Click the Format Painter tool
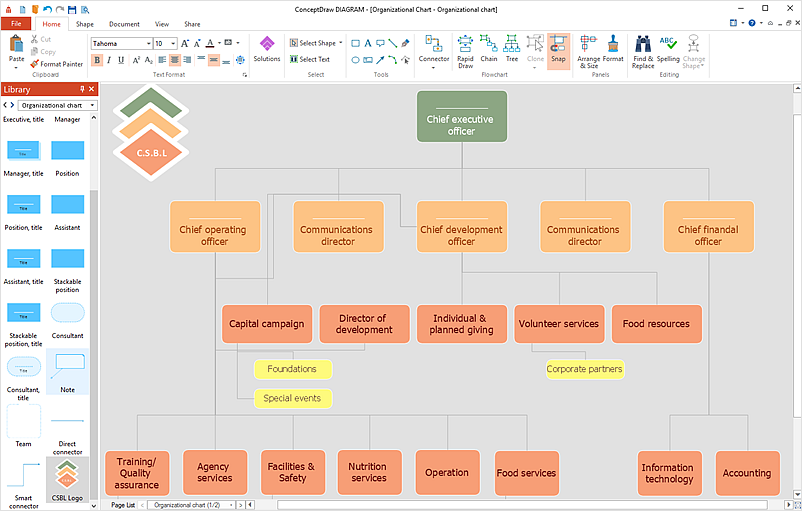Screen dimensions: 802x511 click(x=56, y=64)
